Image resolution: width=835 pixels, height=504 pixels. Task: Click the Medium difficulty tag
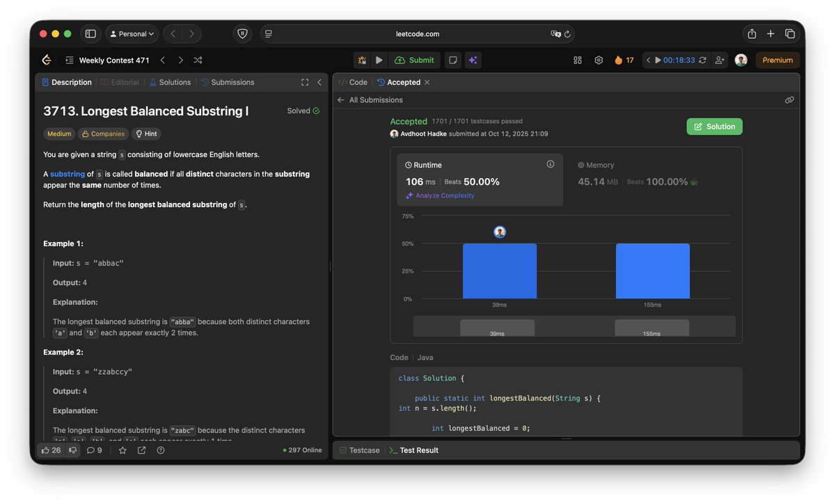[x=59, y=133]
